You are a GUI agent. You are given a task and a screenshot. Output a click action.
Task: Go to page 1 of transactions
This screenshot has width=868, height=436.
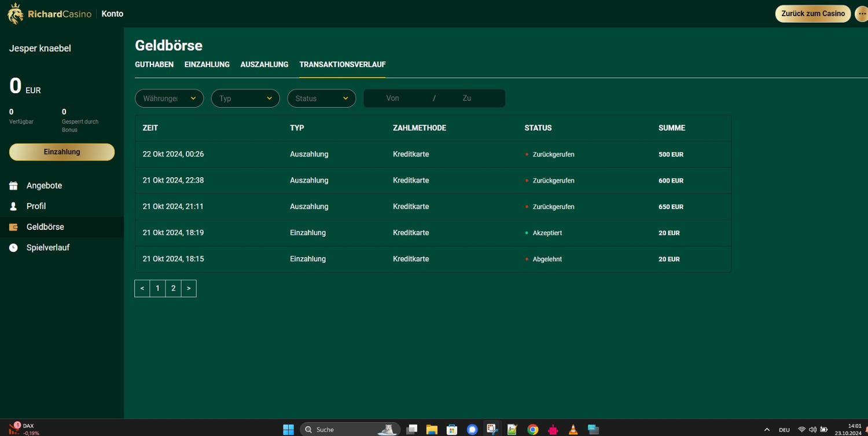coord(157,288)
